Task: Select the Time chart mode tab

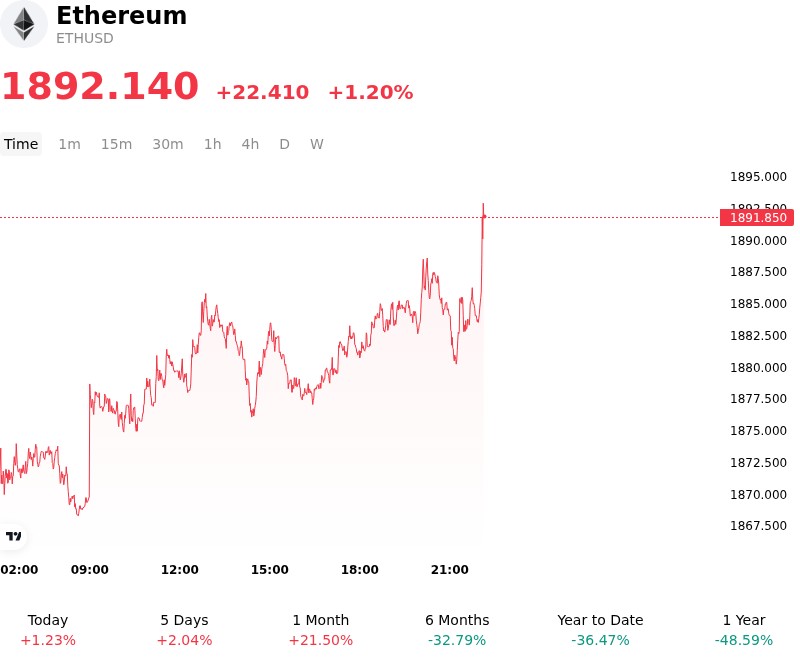Action: click(21, 144)
